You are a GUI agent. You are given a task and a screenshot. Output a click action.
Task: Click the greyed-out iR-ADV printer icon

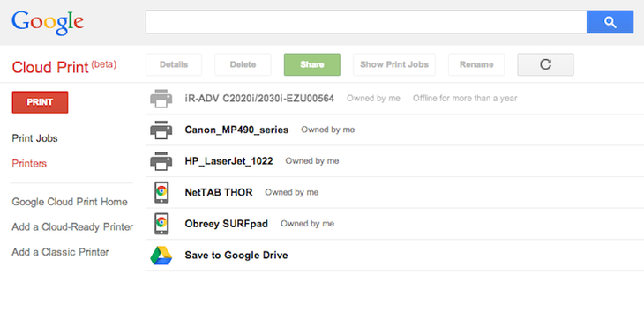[161, 99]
